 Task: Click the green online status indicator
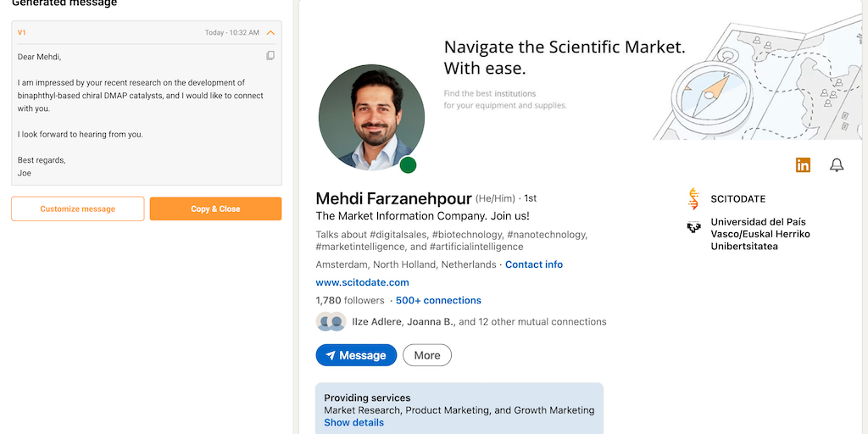(x=408, y=164)
